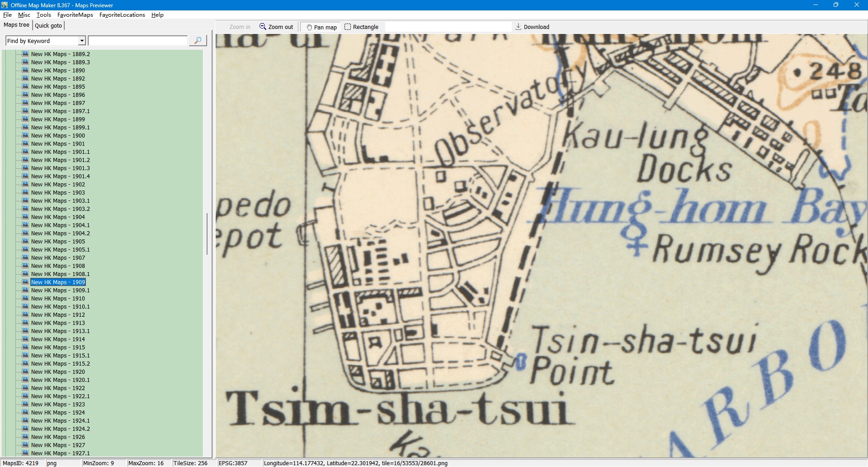Select New HK Maps - 1924.2 entry
Viewport: 868px width, 467px height.
[60, 429]
